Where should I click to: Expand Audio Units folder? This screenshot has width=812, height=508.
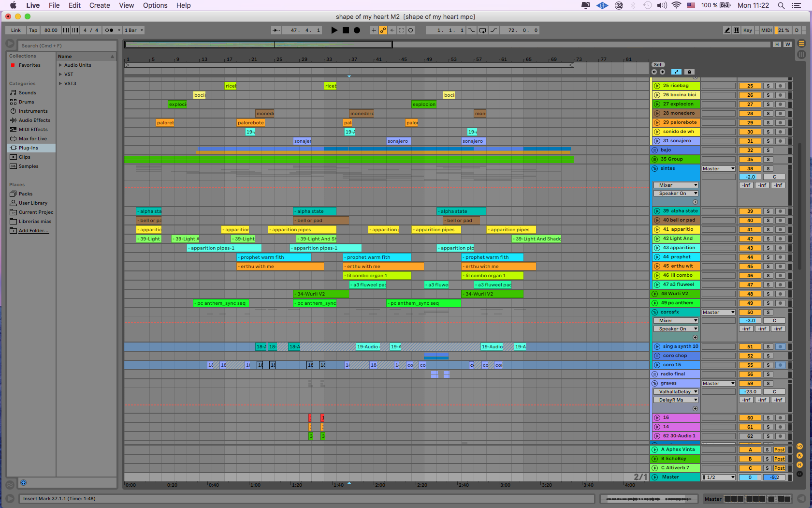(x=60, y=65)
